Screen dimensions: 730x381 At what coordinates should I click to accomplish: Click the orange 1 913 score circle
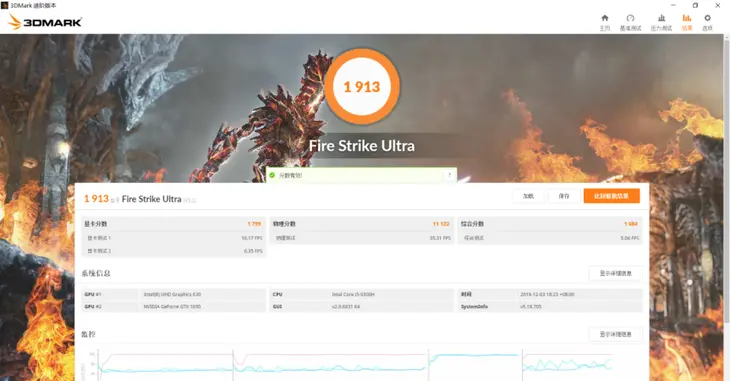click(362, 87)
